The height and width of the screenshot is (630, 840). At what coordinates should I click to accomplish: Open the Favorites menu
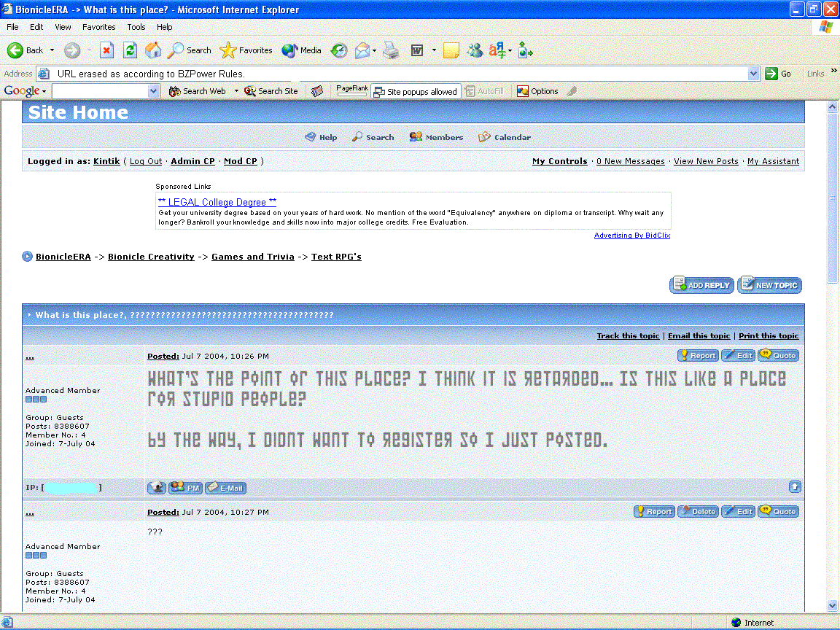click(98, 27)
